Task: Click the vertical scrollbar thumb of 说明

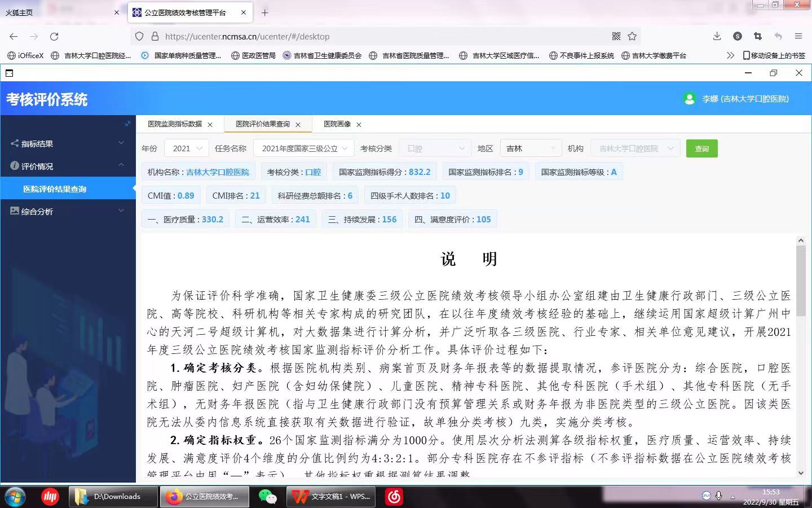Action: 801,281
